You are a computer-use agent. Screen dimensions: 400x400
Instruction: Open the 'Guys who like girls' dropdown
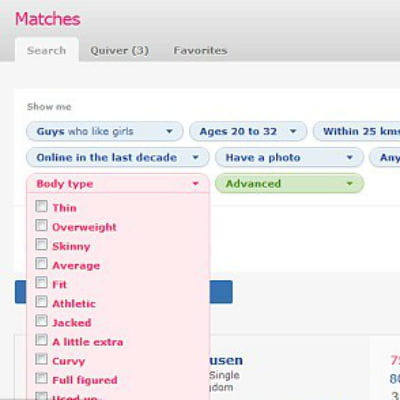tap(105, 131)
